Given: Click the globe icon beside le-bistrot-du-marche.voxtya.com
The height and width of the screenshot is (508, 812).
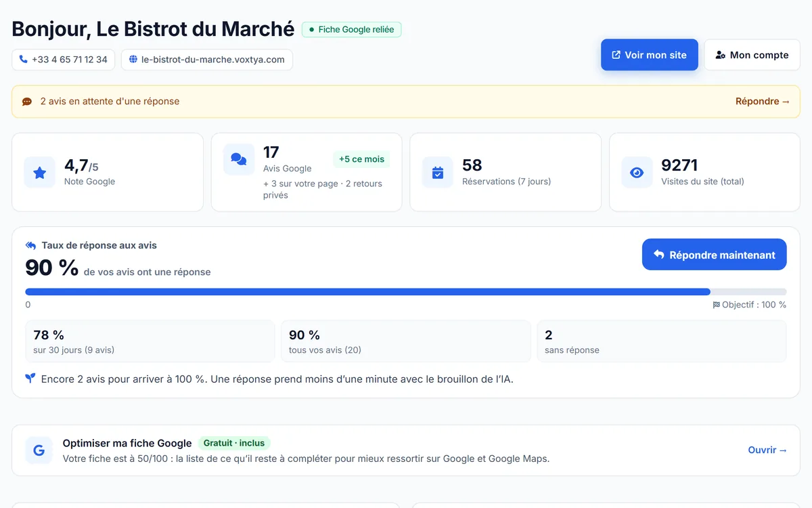Looking at the screenshot, I should pos(133,60).
